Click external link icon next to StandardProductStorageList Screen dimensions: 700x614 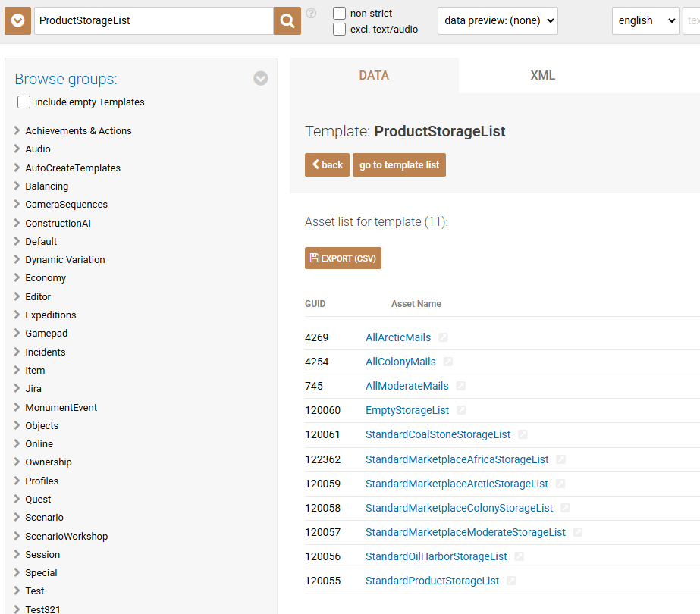pyautogui.click(x=512, y=581)
